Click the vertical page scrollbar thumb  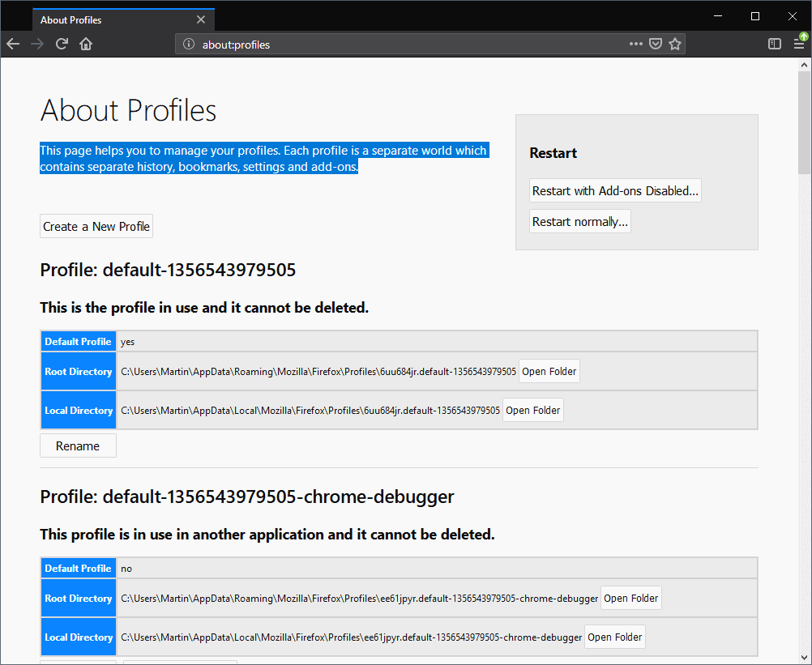804,121
